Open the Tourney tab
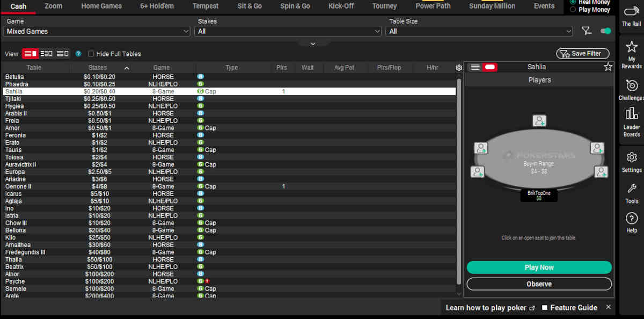Screen dimensions: 644x319 384,6
